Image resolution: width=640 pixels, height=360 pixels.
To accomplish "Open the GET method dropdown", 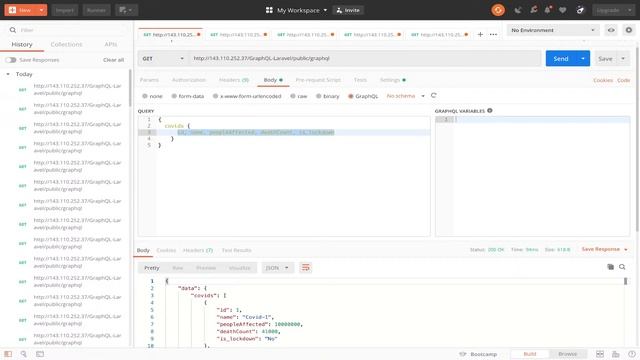I will coord(162,58).
